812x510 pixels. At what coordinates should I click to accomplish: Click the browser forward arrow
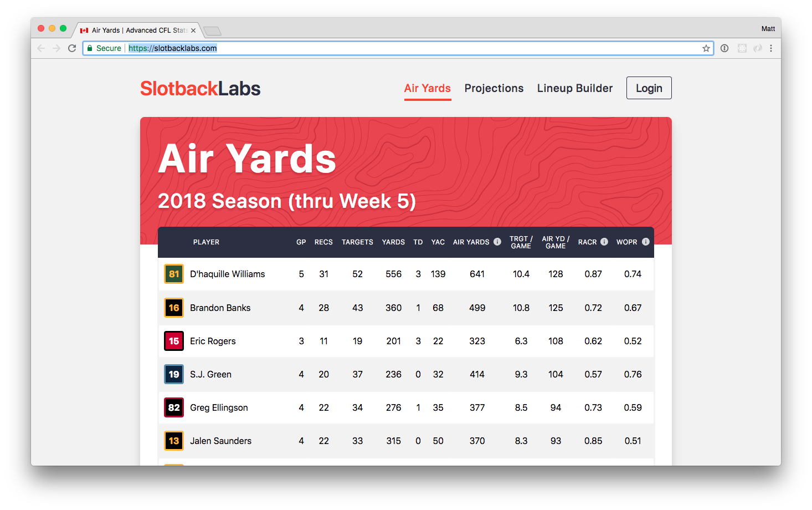56,48
